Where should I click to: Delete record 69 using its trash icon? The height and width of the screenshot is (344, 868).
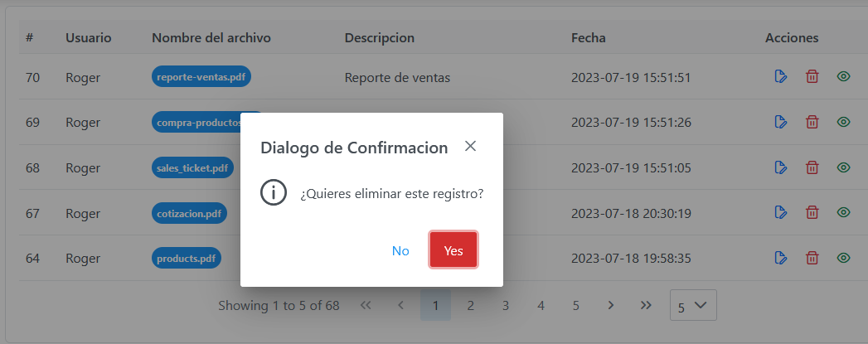812,122
